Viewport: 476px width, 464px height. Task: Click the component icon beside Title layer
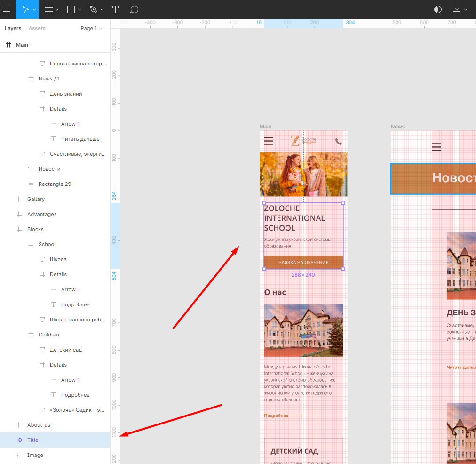[20, 440]
